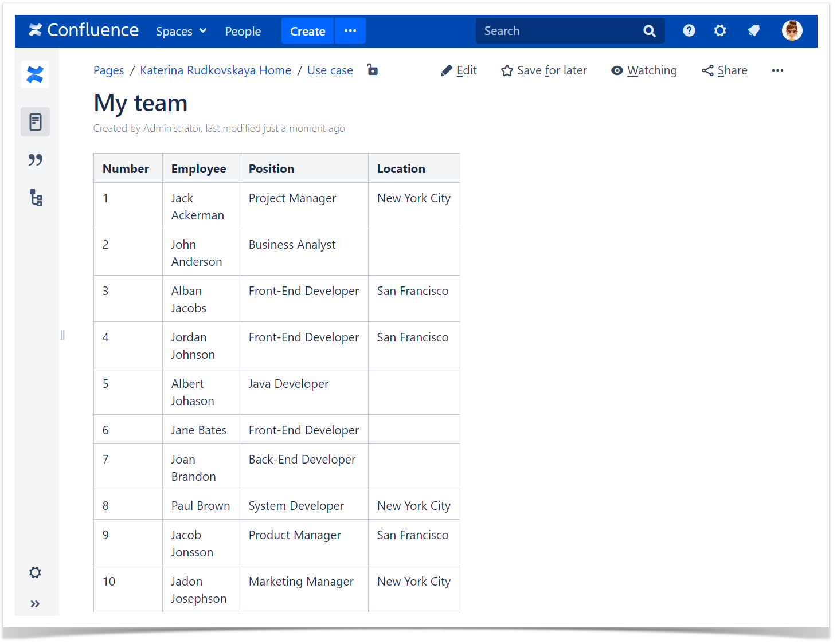Click the user profile avatar
This screenshot has width=837, height=644.
(x=792, y=31)
